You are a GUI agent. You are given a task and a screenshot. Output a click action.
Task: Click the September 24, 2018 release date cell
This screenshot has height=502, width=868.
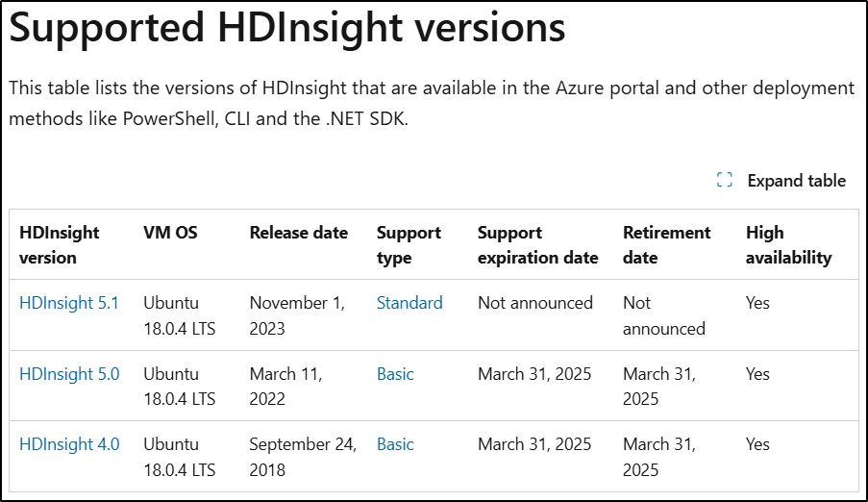[x=304, y=457]
